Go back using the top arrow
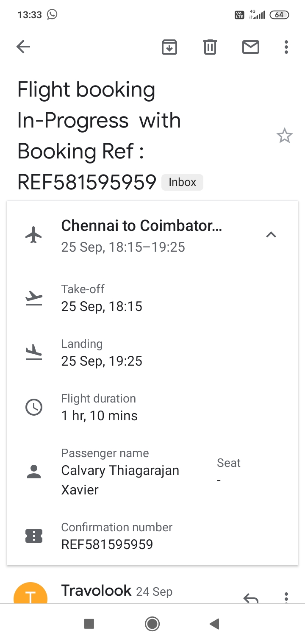 coord(23,47)
